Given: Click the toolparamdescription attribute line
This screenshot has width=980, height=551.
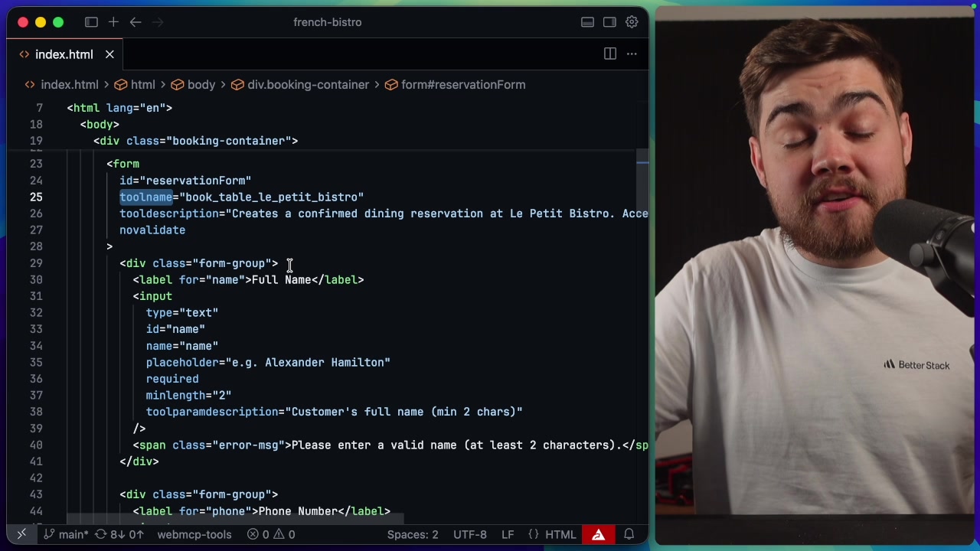Looking at the screenshot, I should [335, 412].
